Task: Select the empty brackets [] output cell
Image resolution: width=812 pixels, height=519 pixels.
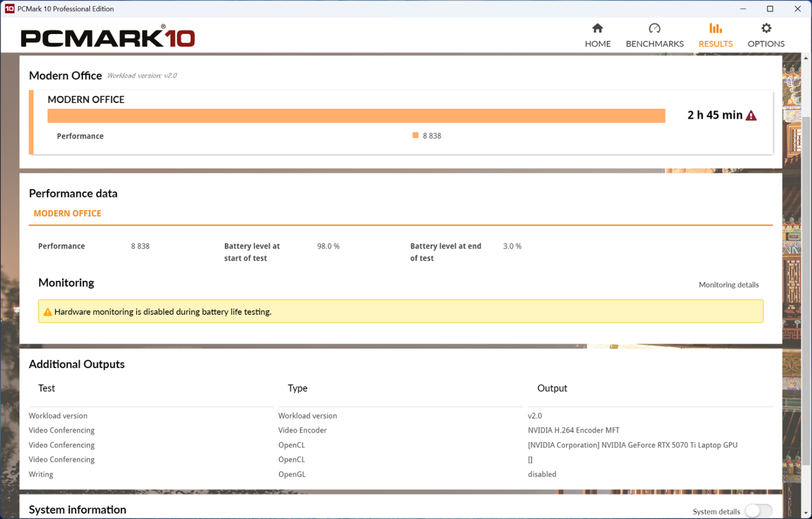Action: 530,460
